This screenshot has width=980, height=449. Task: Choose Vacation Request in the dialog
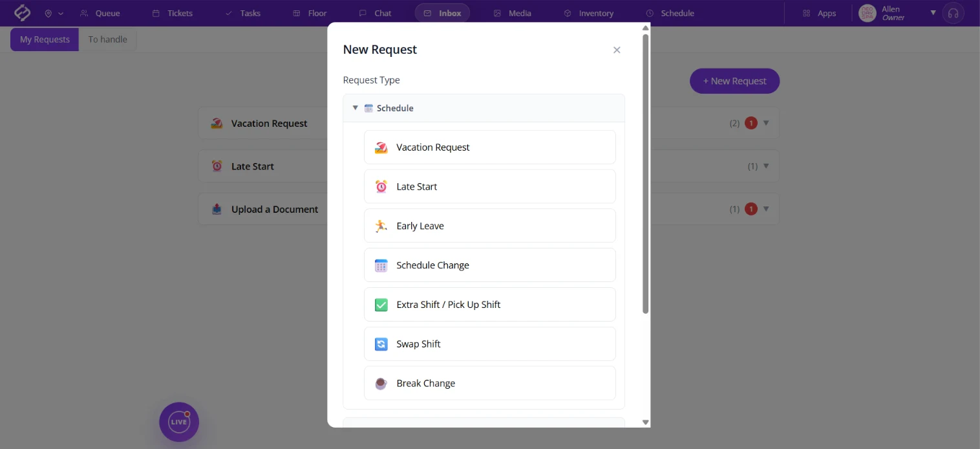(x=490, y=148)
